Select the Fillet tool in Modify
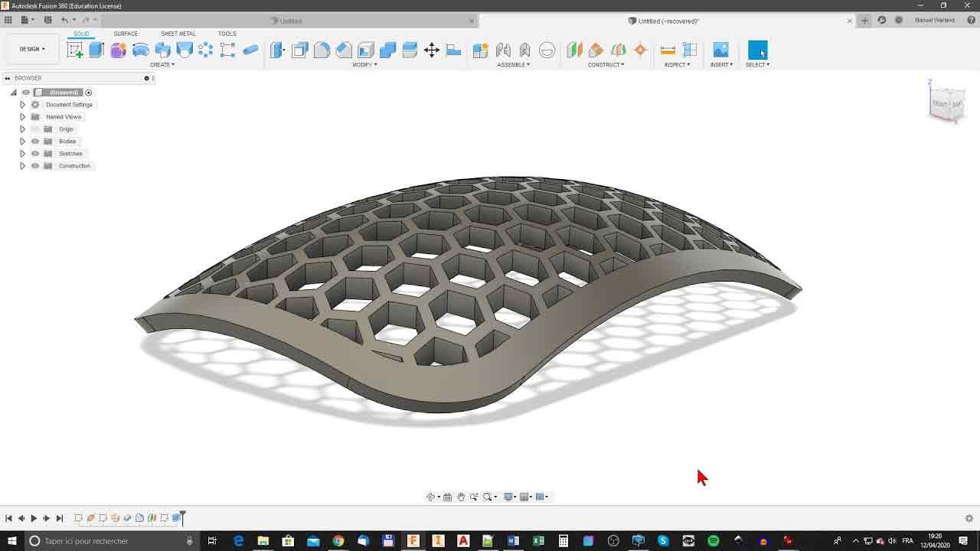980x551 pixels. [x=322, y=50]
